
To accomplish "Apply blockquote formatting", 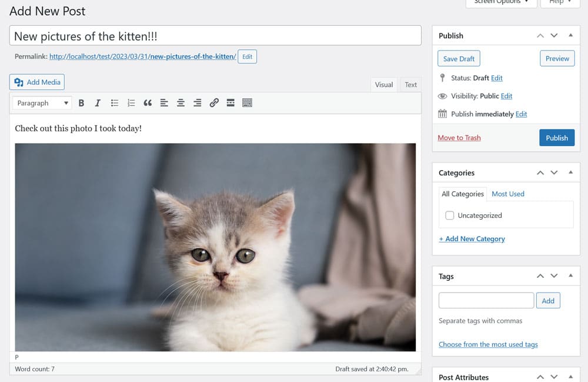I will (x=148, y=103).
